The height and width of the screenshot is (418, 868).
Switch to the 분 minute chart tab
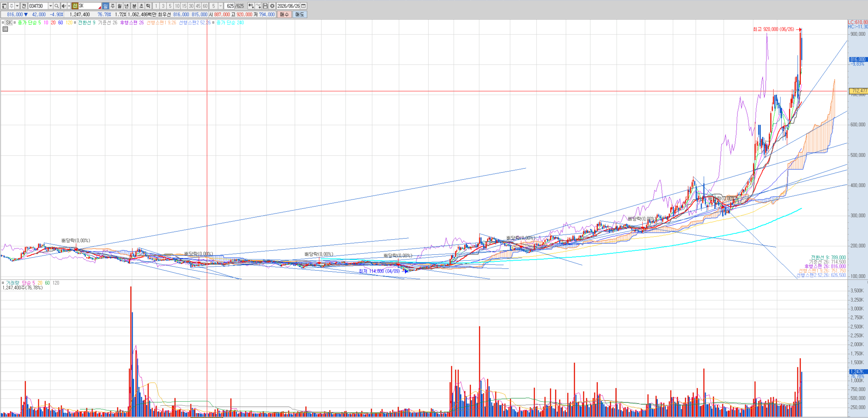(x=134, y=6)
